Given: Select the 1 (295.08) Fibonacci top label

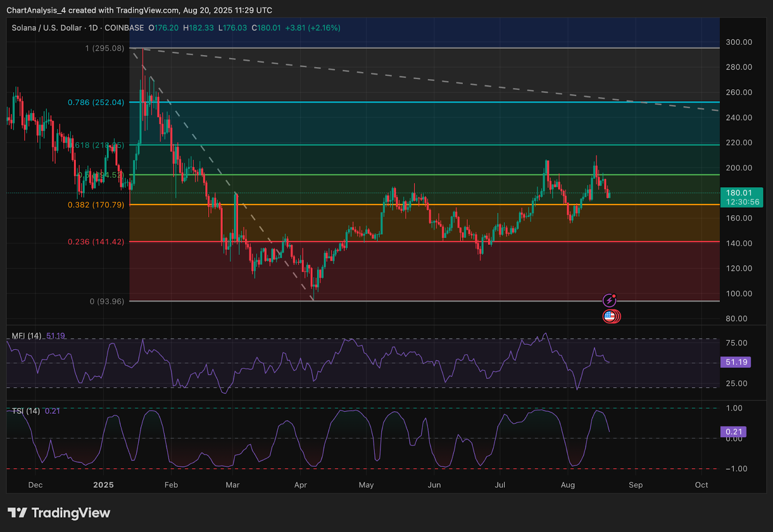Looking at the screenshot, I should 104,48.
